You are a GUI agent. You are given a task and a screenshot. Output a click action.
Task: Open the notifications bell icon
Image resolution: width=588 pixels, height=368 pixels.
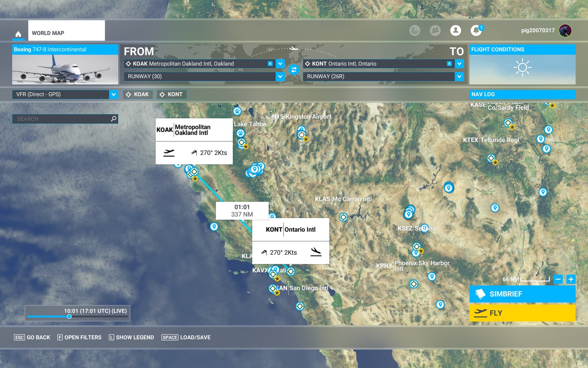[476, 30]
